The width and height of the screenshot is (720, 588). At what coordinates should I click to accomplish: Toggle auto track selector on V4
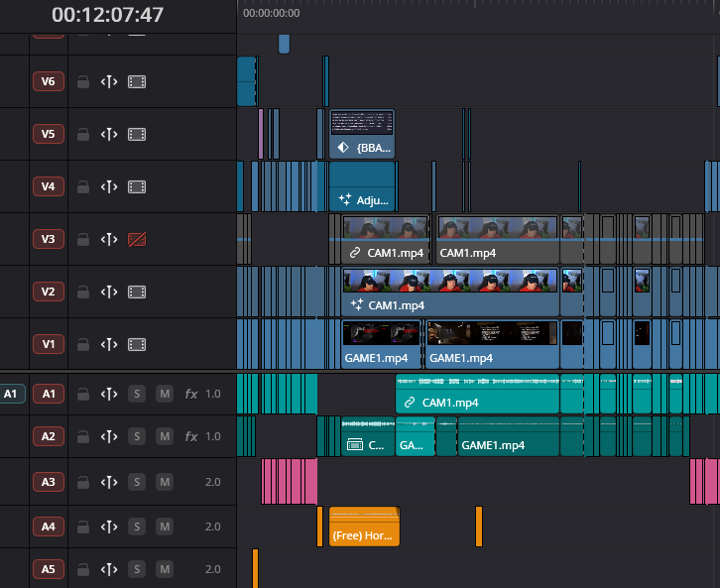coord(109,186)
